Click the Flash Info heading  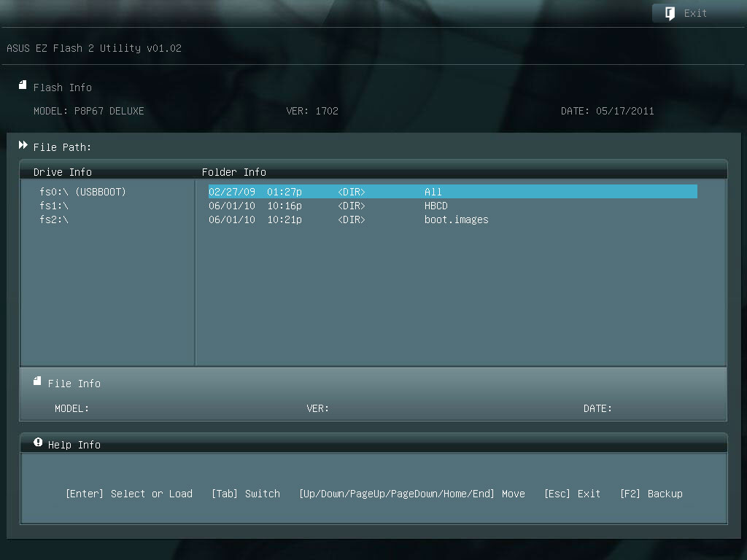point(63,87)
